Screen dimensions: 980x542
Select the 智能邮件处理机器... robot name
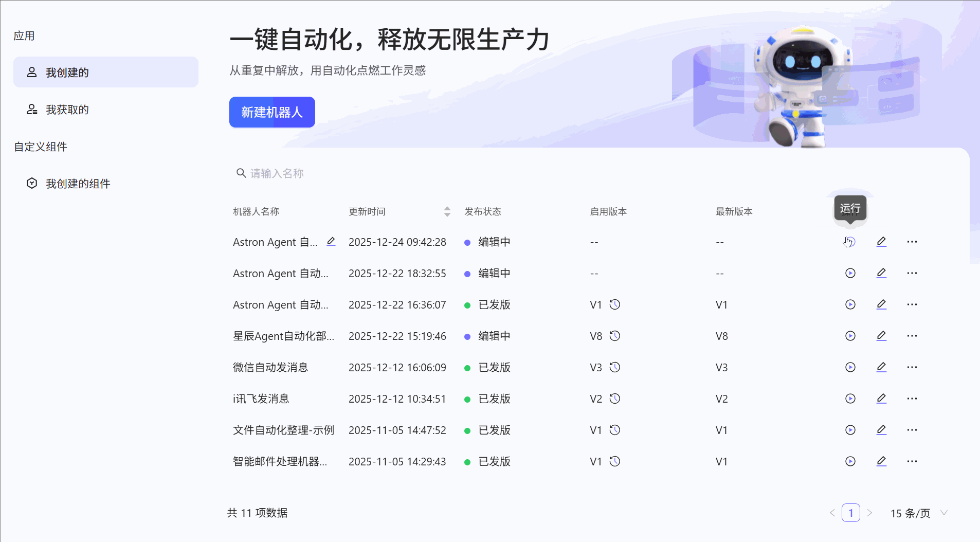tap(280, 461)
